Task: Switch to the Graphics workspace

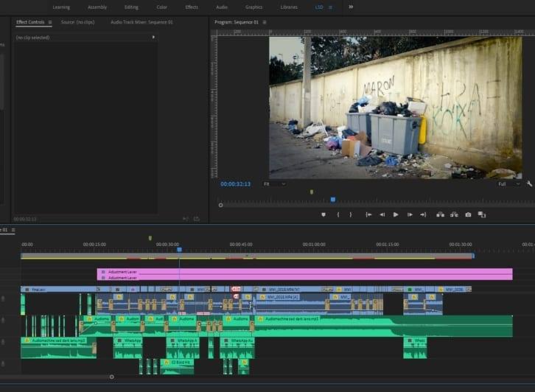Action: pyautogui.click(x=253, y=7)
